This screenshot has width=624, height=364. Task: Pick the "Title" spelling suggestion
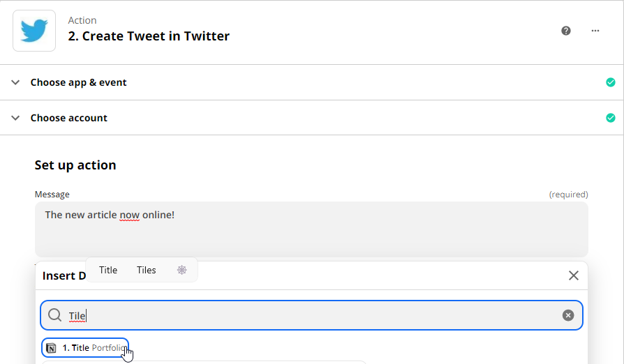coord(108,270)
